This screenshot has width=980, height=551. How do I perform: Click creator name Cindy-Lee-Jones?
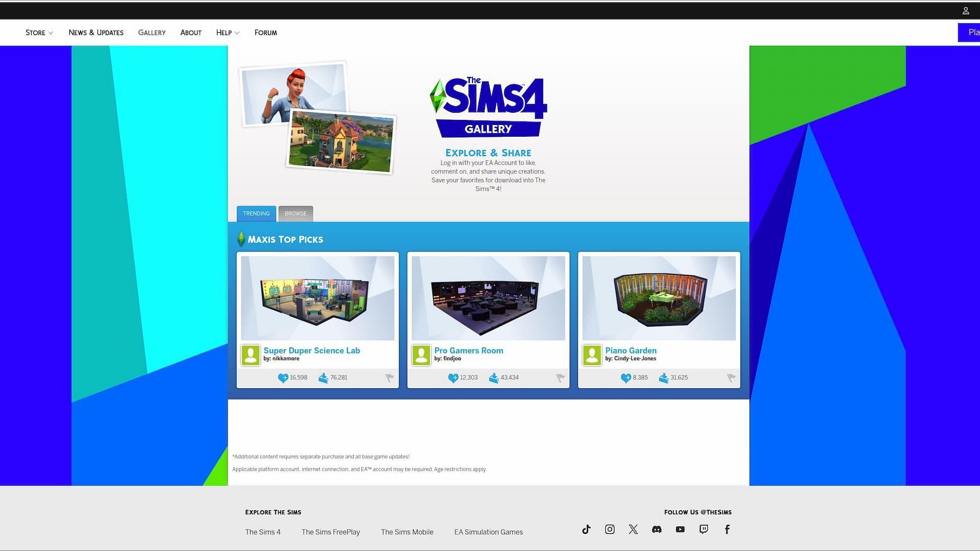635,359
